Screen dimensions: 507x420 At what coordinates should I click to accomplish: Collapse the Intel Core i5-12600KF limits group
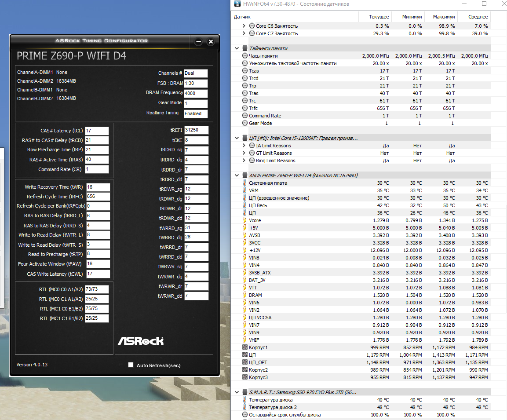point(237,138)
